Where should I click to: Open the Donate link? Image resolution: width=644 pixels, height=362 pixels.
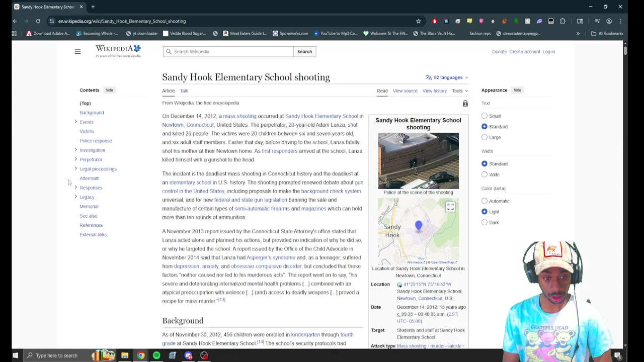click(499, 51)
